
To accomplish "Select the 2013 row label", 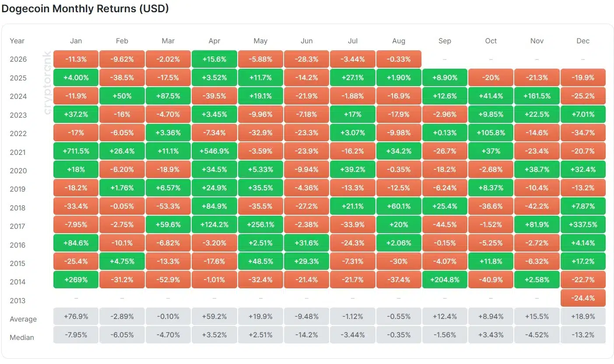I will point(18,301).
